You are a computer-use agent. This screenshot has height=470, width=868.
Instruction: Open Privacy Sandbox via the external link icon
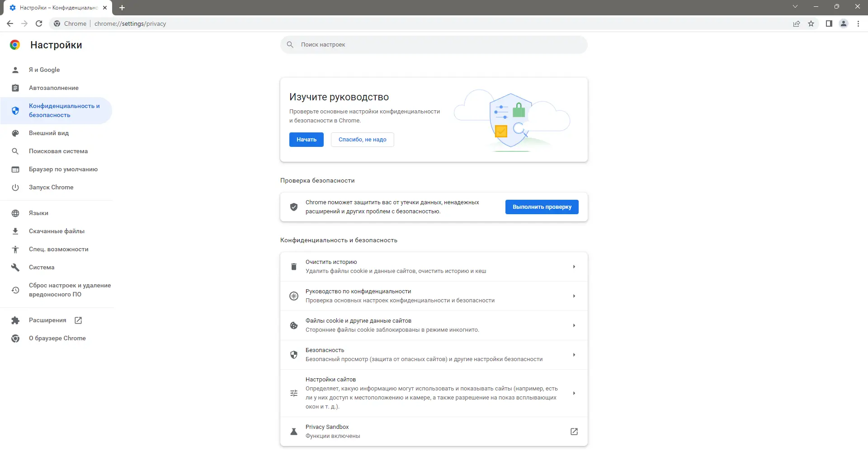click(x=573, y=432)
